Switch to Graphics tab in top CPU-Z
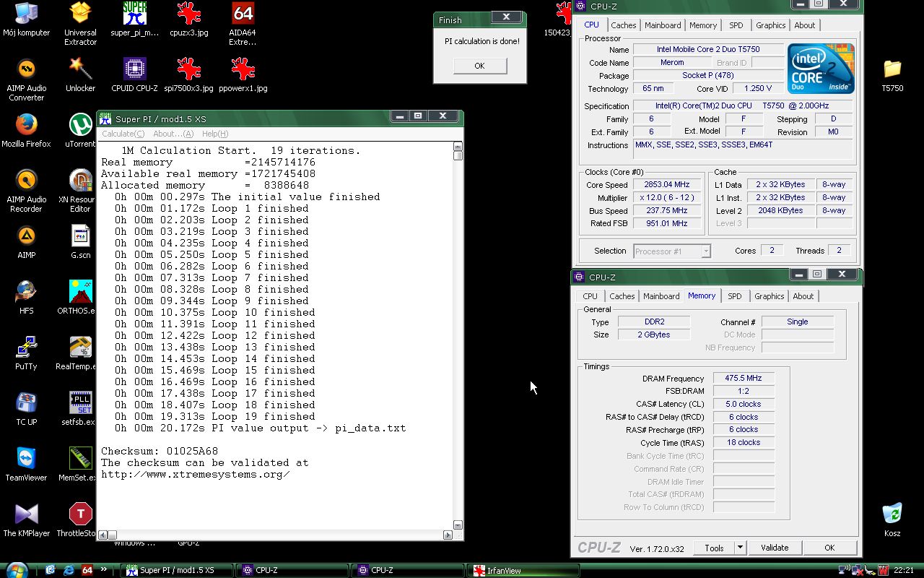The image size is (924, 578). pyautogui.click(x=770, y=25)
